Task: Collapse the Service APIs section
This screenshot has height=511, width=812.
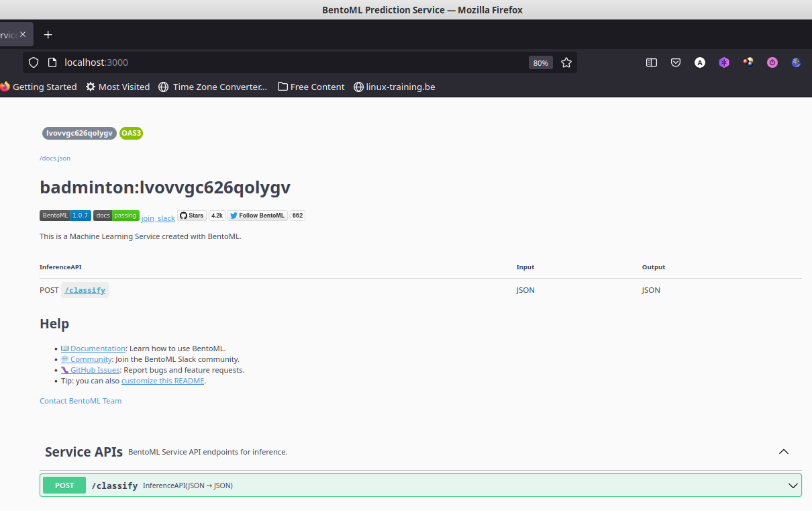Action: point(783,452)
